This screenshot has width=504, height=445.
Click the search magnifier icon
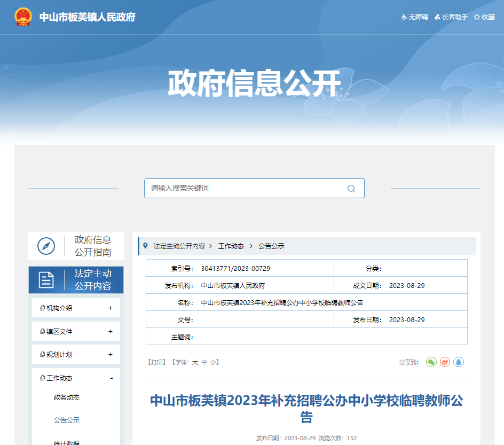(x=351, y=189)
